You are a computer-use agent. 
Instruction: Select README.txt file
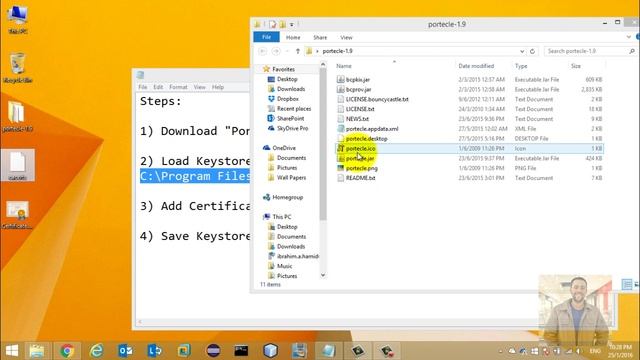(360, 178)
